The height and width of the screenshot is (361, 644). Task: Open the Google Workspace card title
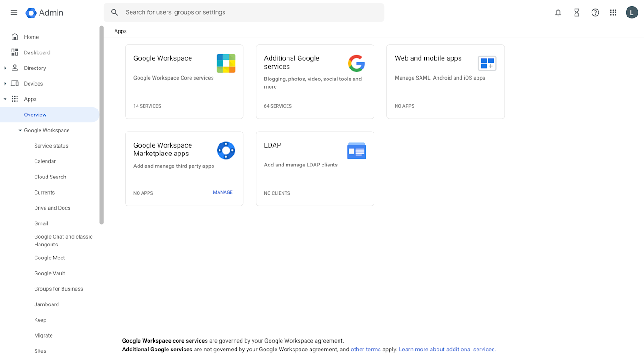tap(162, 58)
